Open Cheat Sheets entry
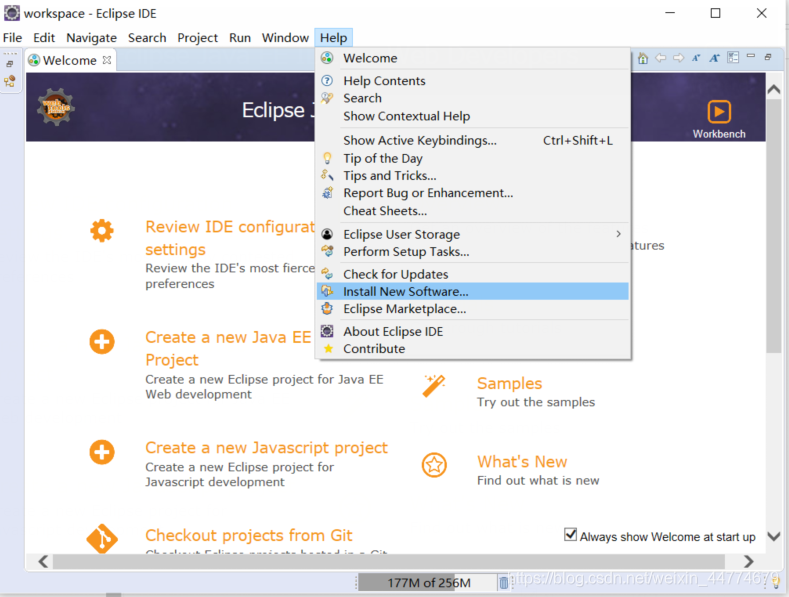This screenshot has width=789, height=597. (473, 211)
